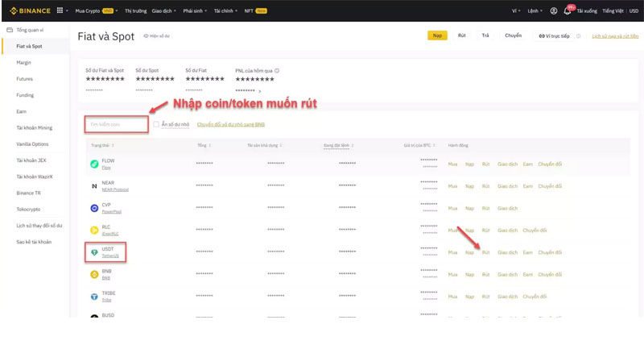
Task: Expand the Mua Crypto dropdown
Action: point(96,10)
